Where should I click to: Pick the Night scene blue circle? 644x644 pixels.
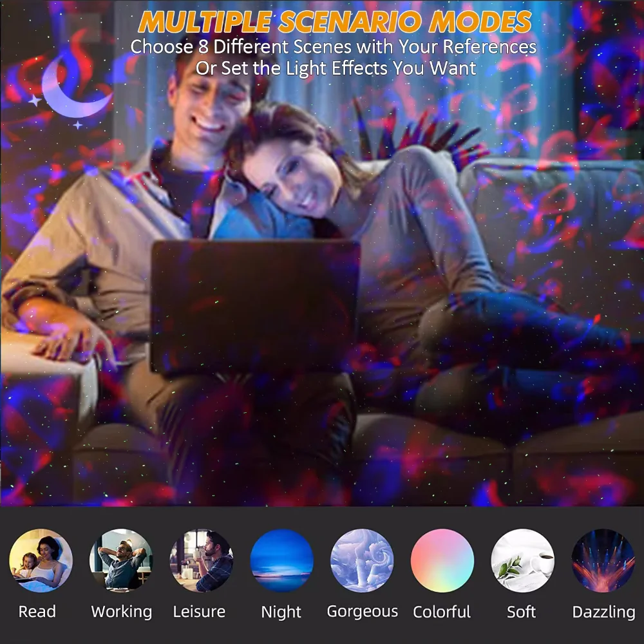point(282,560)
